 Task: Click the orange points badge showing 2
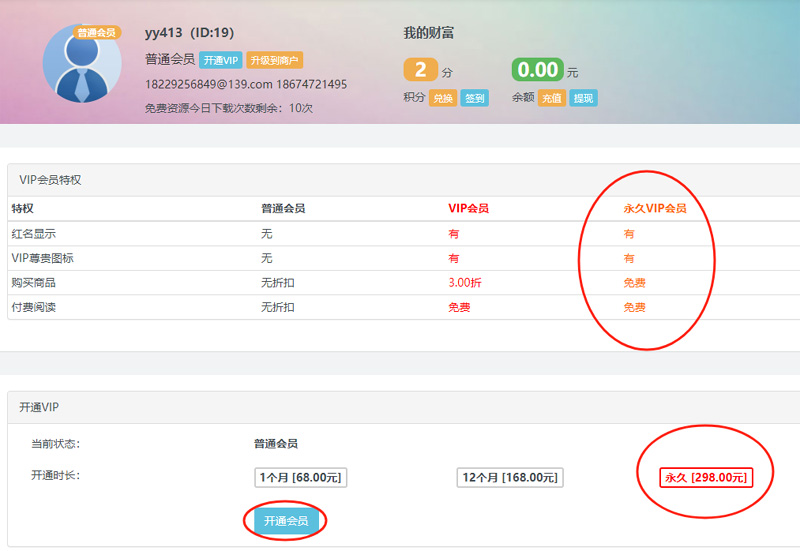[420, 70]
